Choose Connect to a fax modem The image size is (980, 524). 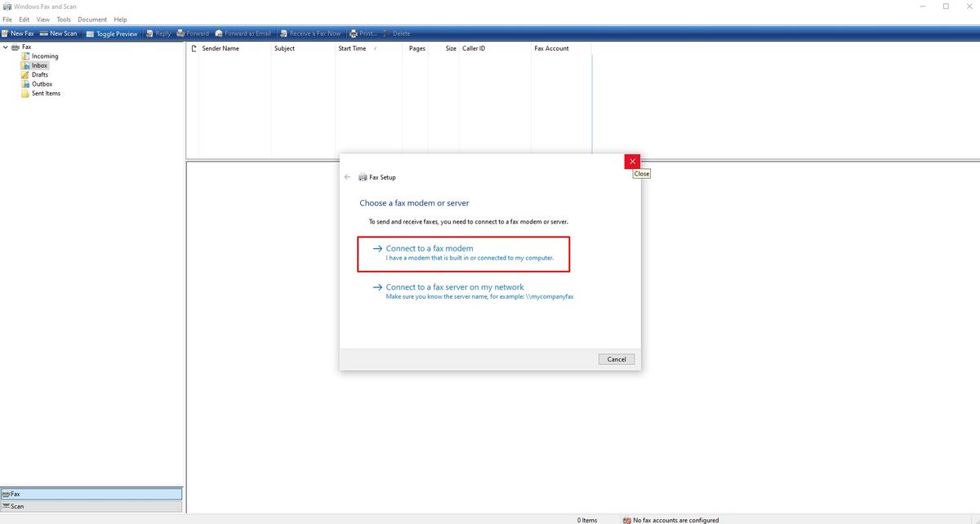463,253
